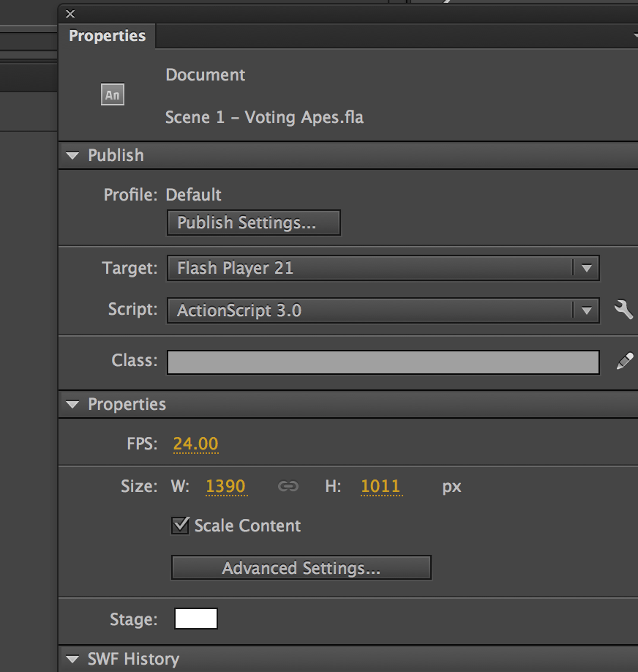The width and height of the screenshot is (638, 672).
Task: Click the Publish Settings button
Action: [x=253, y=223]
